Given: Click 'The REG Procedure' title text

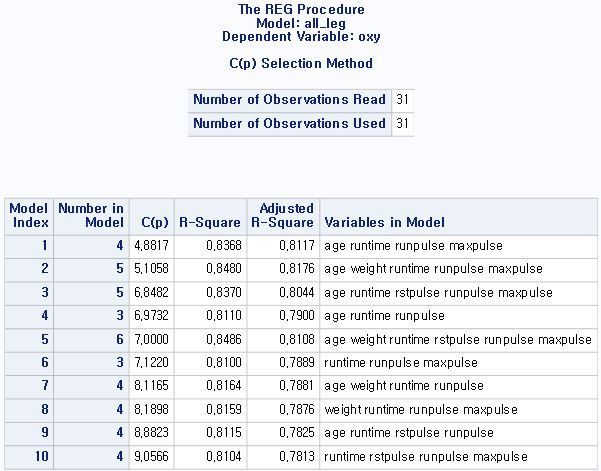Looking at the screenshot, I should click(x=301, y=9).
